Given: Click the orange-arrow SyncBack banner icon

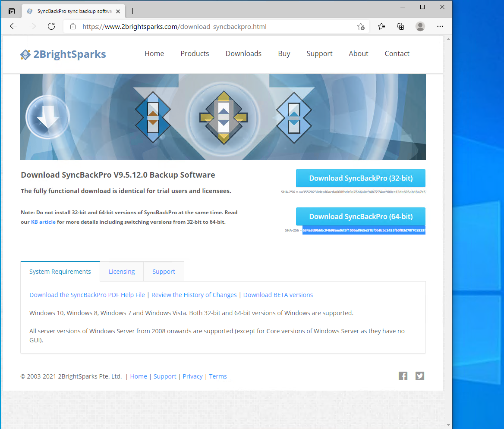Looking at the screenshot, I should pyautogui.click(x=153, y=117).
